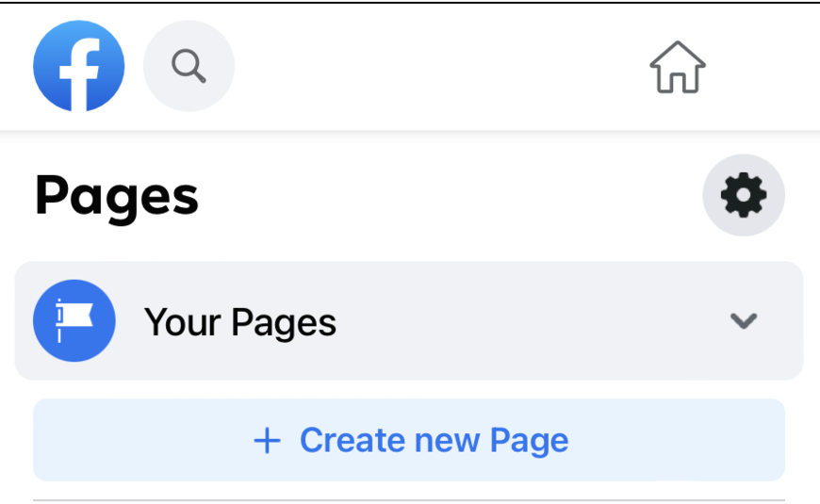Select the Your Pages menu item

409,320
